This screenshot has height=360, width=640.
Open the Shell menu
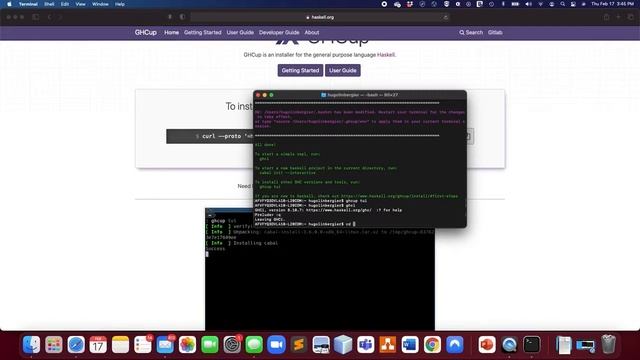click(x=49, y=4)
